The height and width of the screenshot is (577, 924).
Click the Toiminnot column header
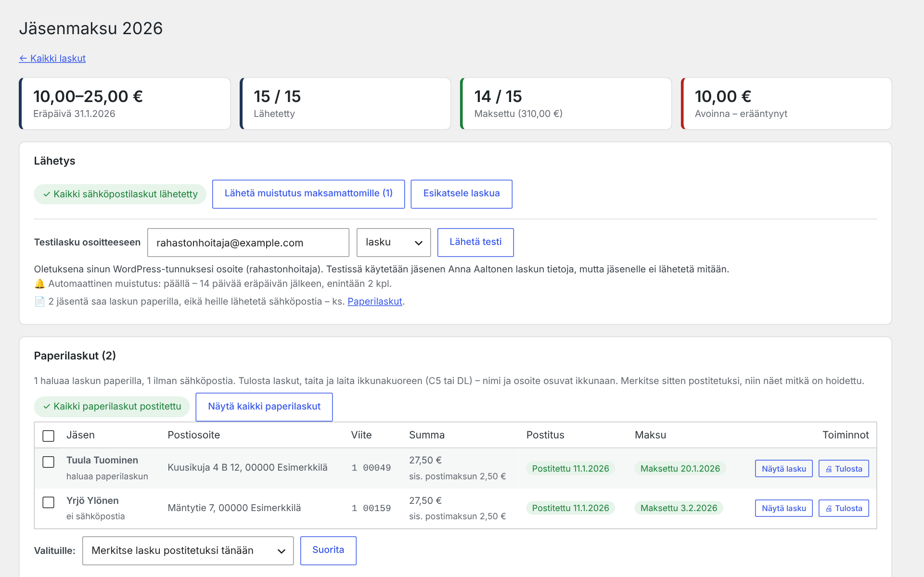point(846,435)
